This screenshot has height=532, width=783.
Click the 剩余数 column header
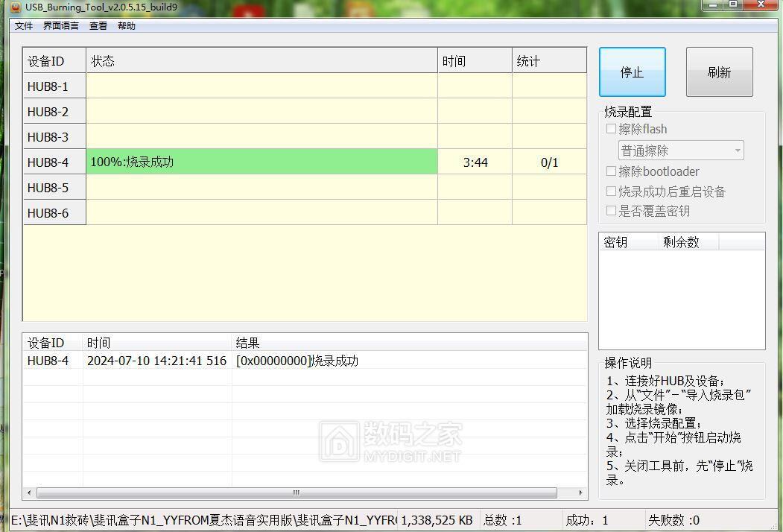pyautogui.click(x=689, y=242)
